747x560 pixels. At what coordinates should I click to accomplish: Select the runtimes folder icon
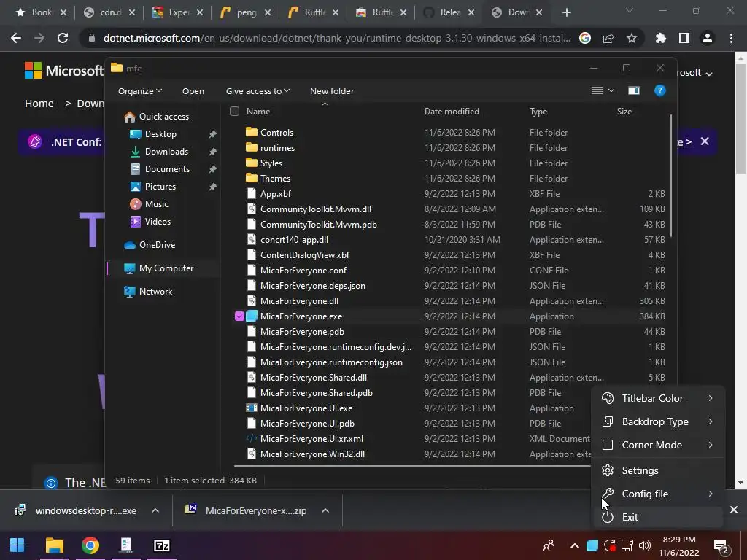(x=252, y=147)
